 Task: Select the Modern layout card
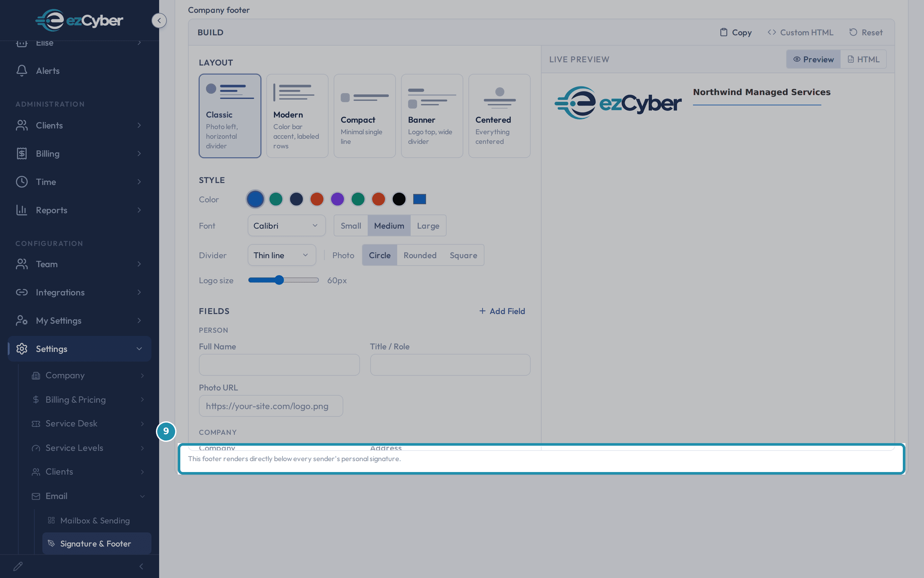pos(297,116)
